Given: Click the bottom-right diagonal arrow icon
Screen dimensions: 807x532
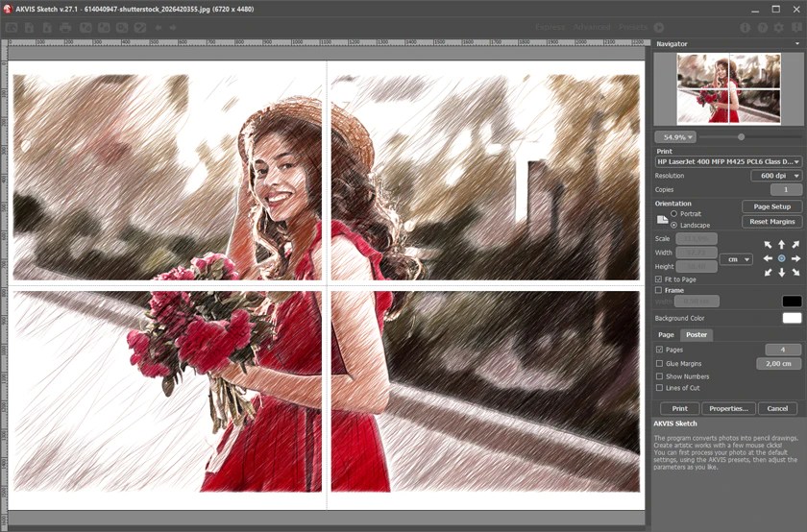Looking at the screenshot, I should click(x=795, y=272).
